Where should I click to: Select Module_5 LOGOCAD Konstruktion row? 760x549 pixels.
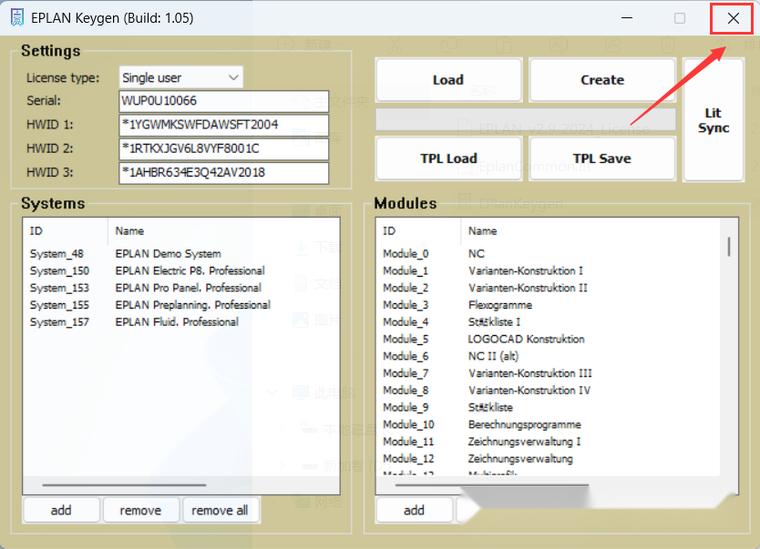(x=548, y=339)
